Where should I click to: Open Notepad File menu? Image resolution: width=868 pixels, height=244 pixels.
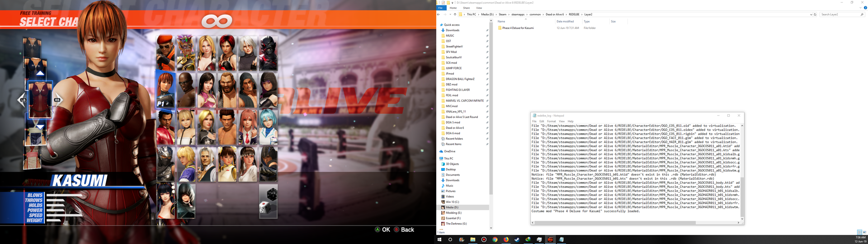(534, 121)
